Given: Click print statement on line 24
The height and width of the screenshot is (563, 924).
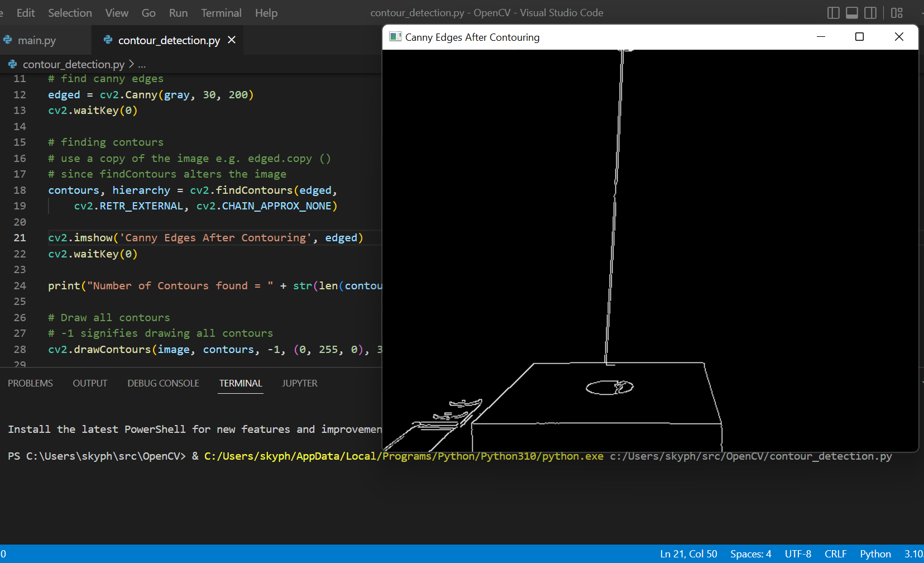Looking at the screenshot, I should (215, 286).
